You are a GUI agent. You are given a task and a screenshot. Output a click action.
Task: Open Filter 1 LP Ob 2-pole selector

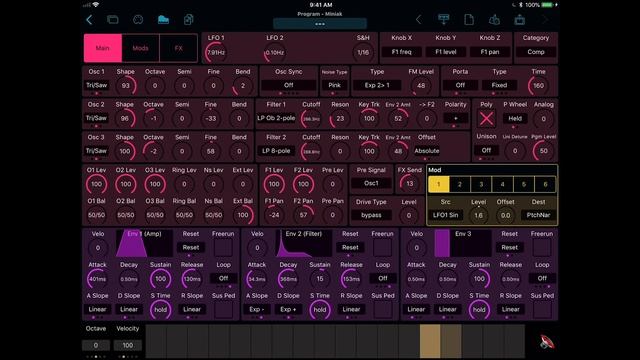point(276,118)
